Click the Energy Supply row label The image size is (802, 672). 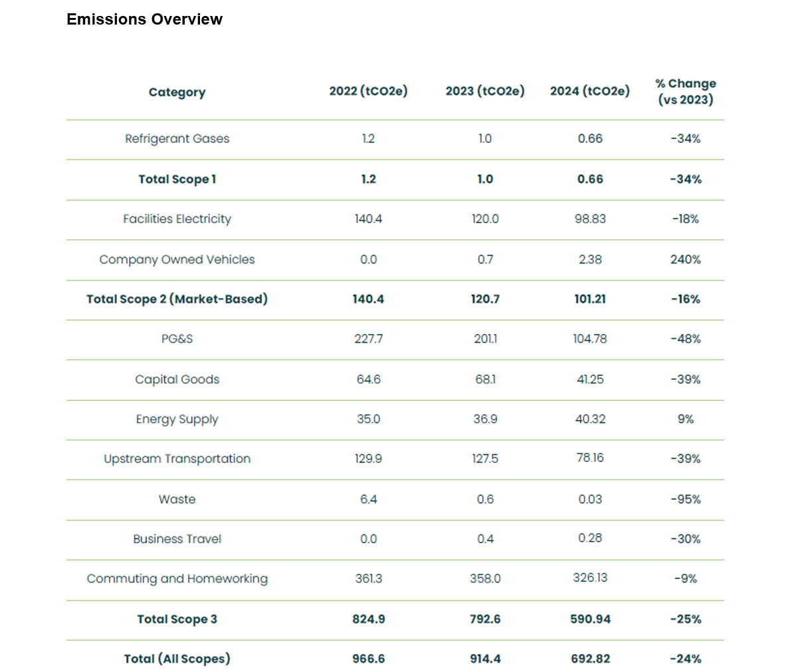177,420
